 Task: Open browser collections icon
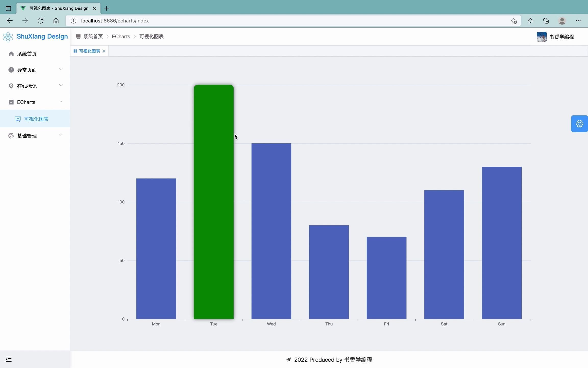click(546, 21)
